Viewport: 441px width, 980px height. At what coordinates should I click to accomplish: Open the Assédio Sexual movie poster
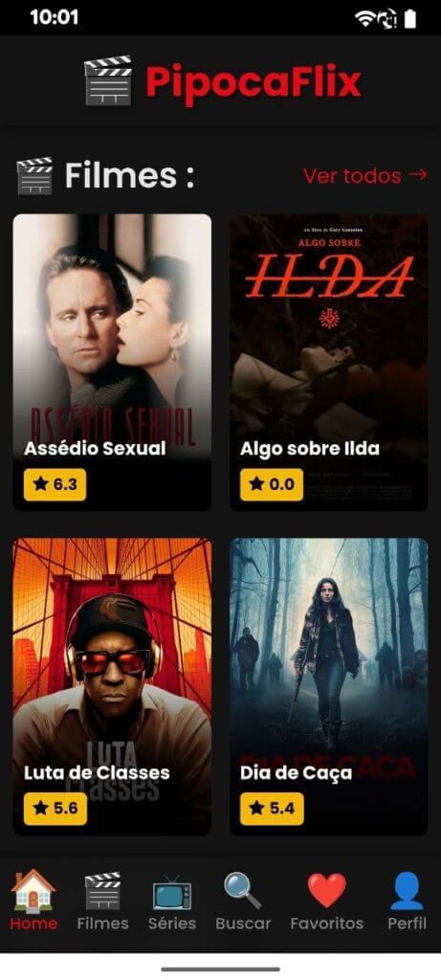tap(113, 362)
